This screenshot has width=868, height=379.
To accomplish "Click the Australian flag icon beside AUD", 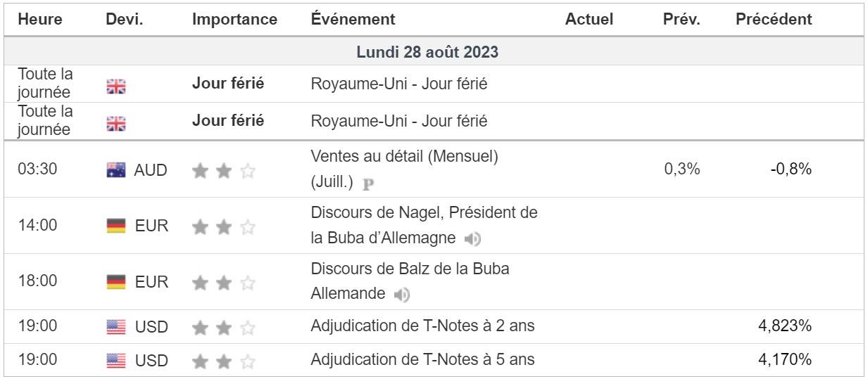I will point(116,169).
